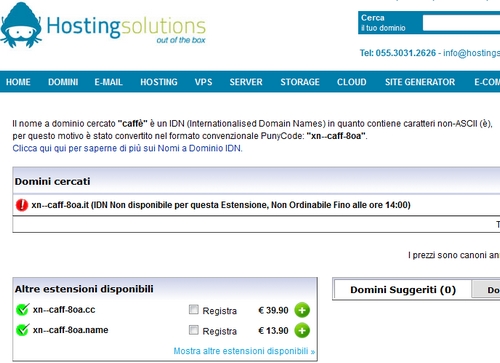Focus the Cerca il tuo dominio search field

(461, 23)
